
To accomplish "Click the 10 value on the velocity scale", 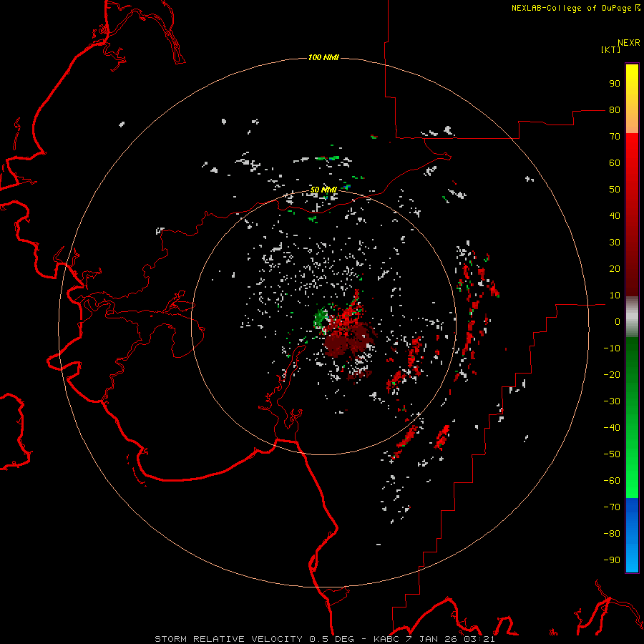I will pyautogui.click(x=615, y=296).
